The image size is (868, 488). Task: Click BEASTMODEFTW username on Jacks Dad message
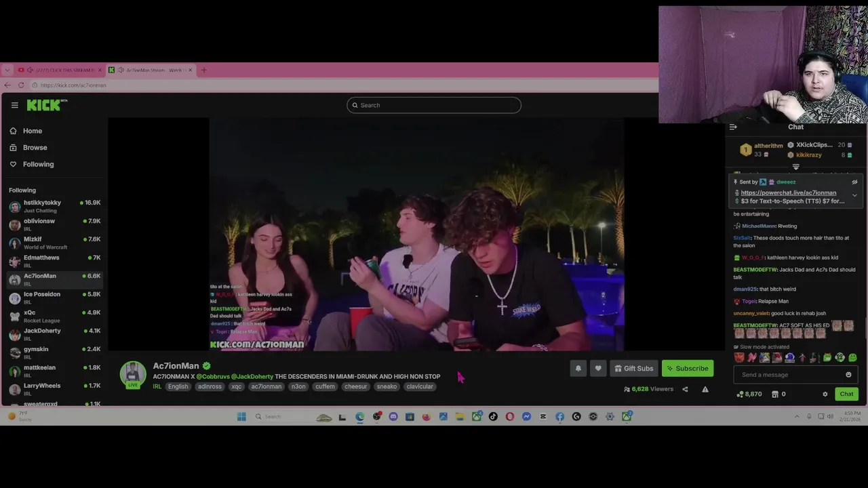755,270
